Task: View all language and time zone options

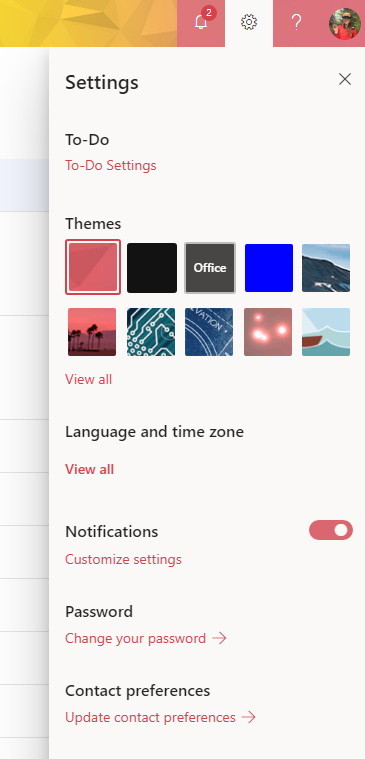Action: pyautogui.click(x=90, y=470)
